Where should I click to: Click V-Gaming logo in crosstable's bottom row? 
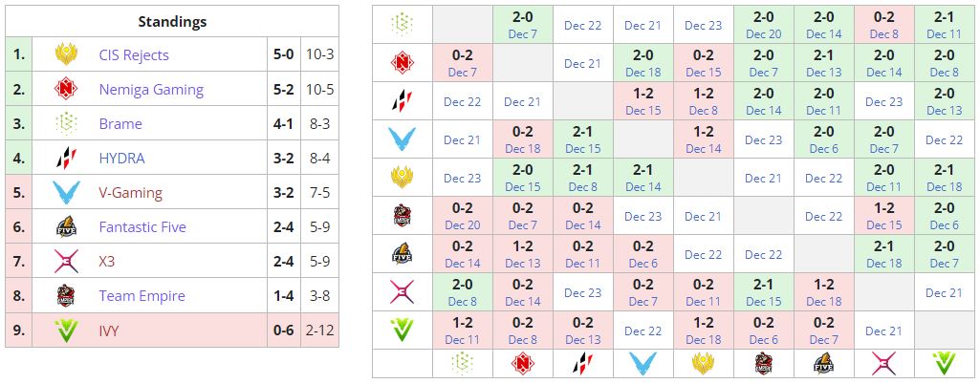click(x=642, y=363)
